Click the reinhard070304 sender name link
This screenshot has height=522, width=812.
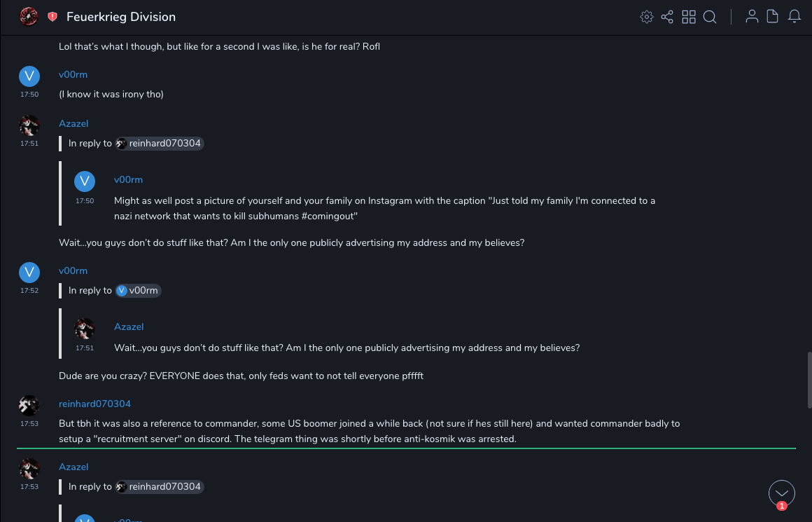coord(94,404)
